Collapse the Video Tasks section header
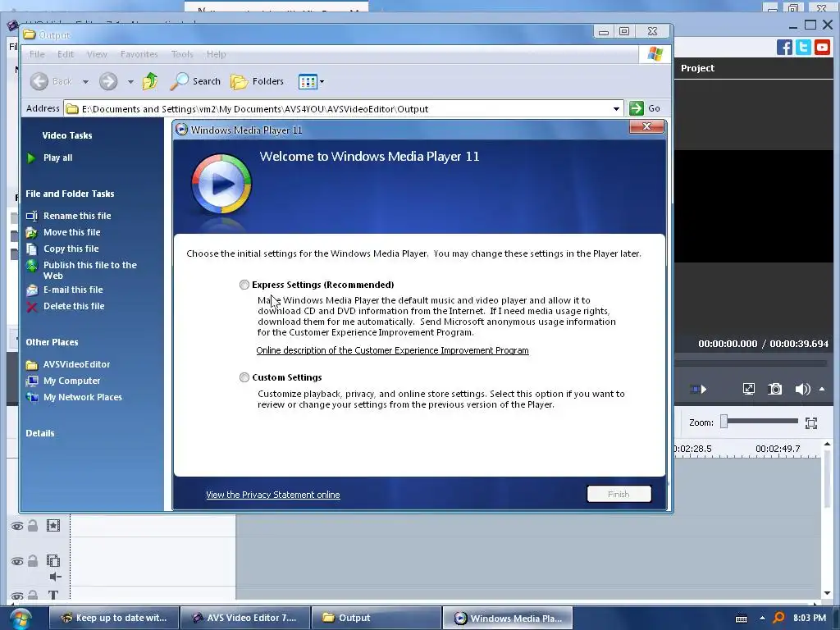The width and height of the screenshot is (840, 630). point(67,135)
